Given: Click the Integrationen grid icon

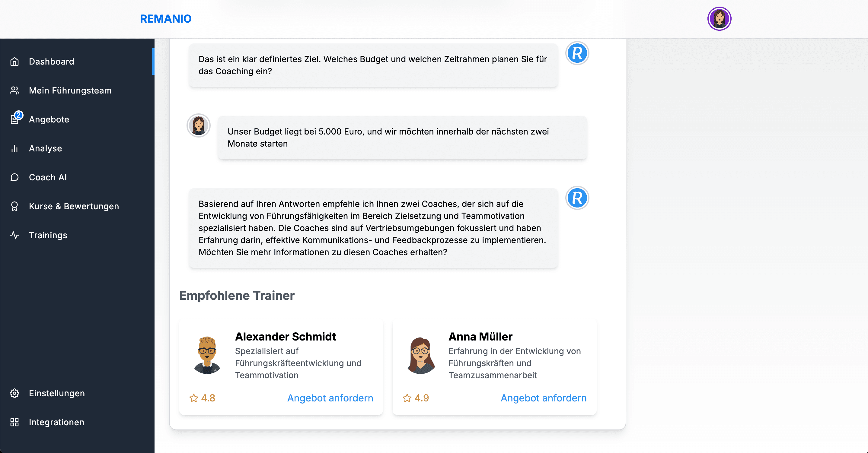Looking at the screenshot, I should coord(14,422).
